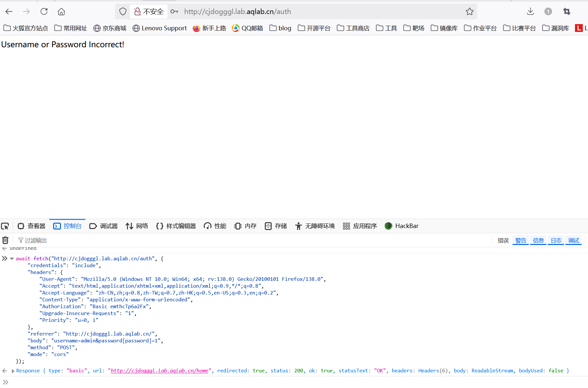Open the 镜像库 bookmark folder

point(444,28)
